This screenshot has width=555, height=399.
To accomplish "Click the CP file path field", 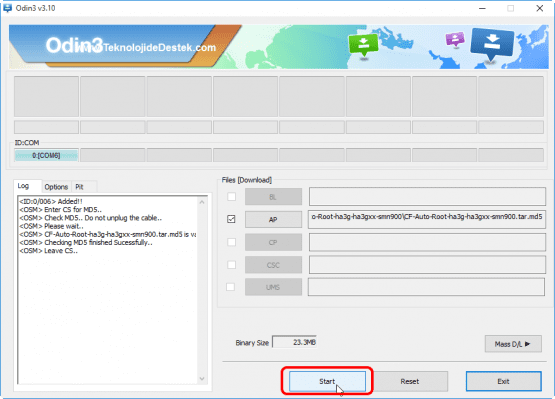I will (427, 243).
